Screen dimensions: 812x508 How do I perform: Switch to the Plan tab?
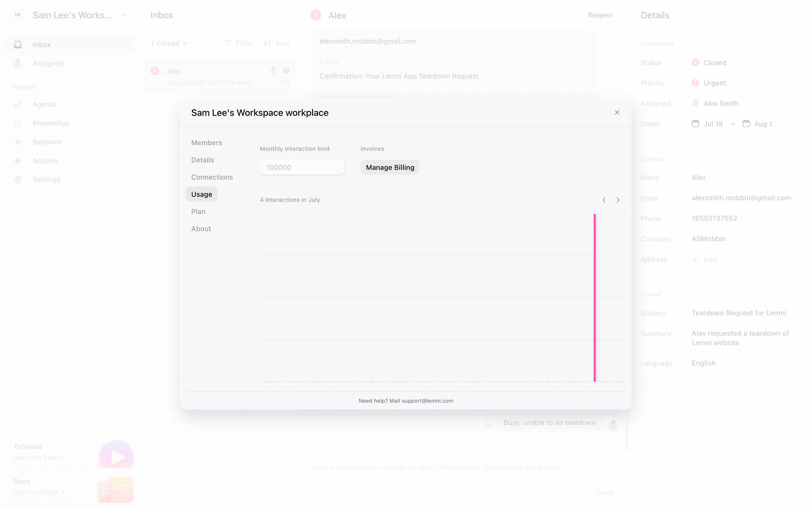point(198,212)
